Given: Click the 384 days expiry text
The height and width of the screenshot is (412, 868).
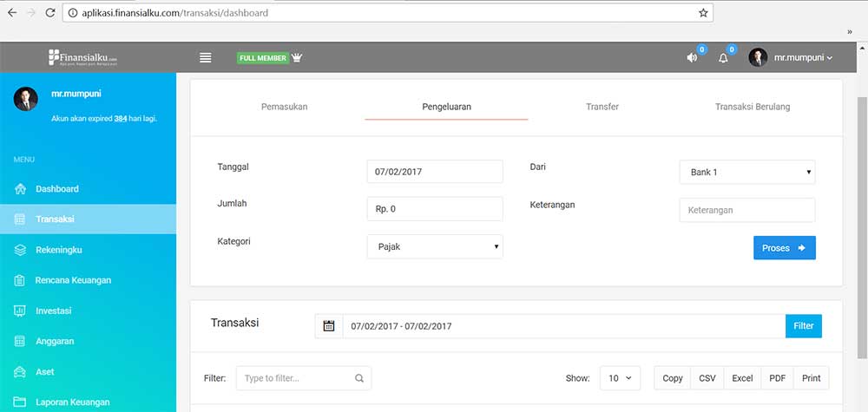Looking at the screenshot, I should [104, 118].
